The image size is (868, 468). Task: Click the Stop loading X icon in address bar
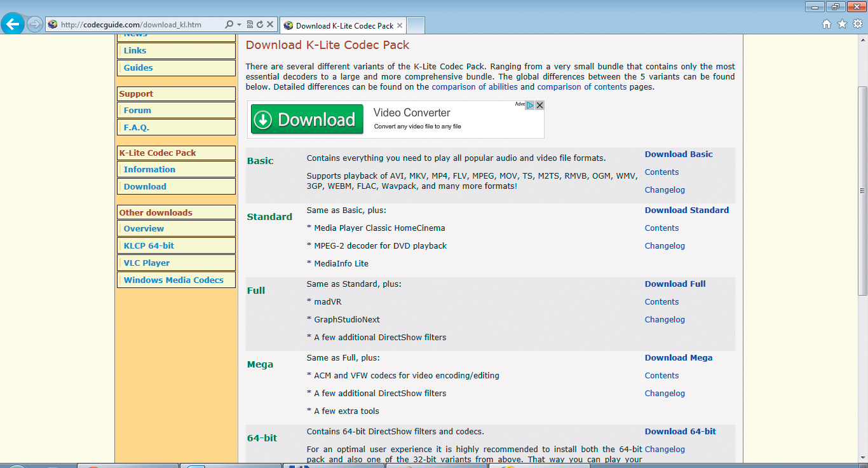[x=270, y=25]
